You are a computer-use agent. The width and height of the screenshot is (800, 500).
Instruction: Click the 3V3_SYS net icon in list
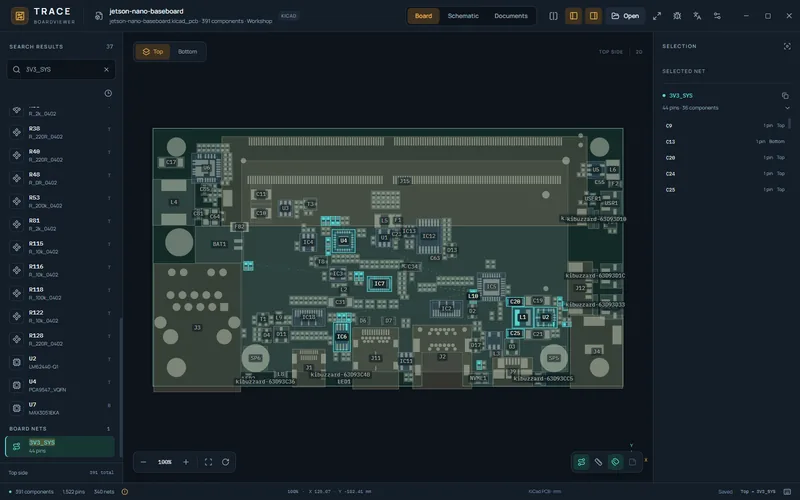[x=17, y=446]
